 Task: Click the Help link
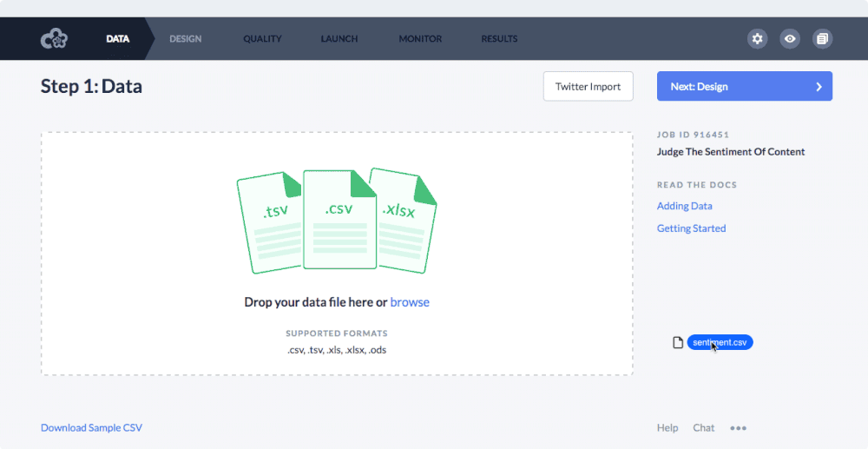(667, 428)
